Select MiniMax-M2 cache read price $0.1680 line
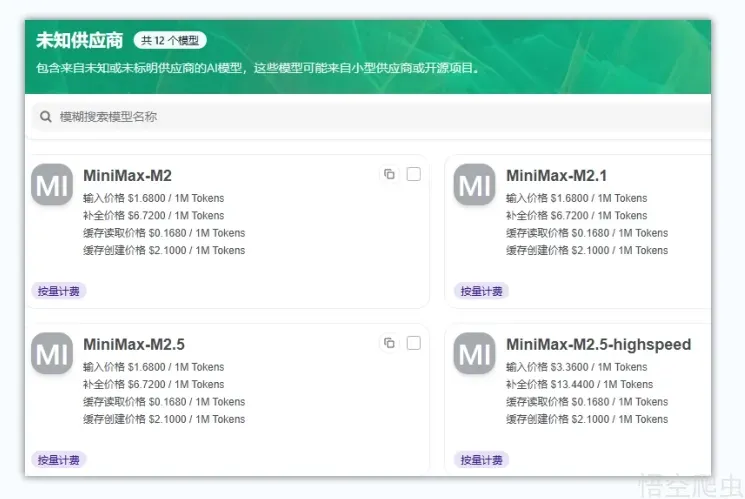This screenshot has width=745, height=499. pyautogui.click(x=164, y=233)
